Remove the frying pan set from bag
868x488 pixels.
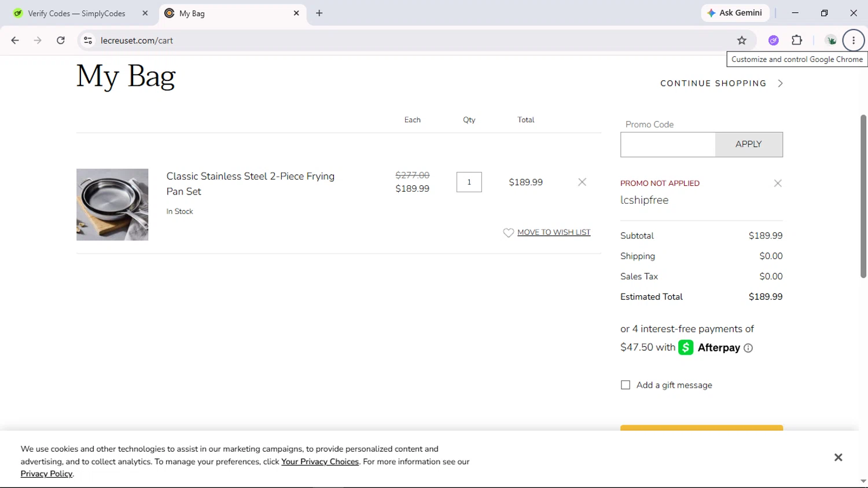tap(582, 182)
